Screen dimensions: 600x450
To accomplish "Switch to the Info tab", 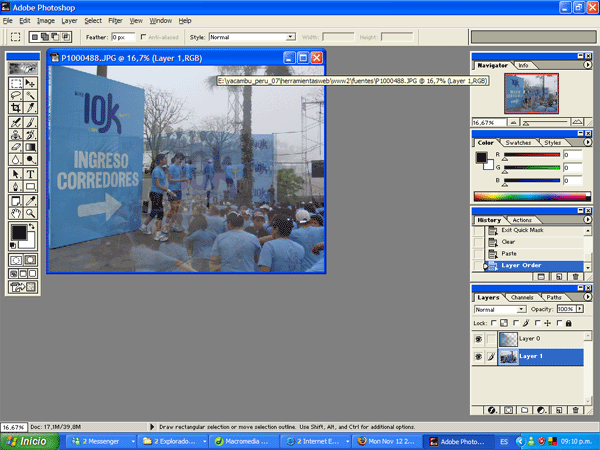I will pos(523,65).
